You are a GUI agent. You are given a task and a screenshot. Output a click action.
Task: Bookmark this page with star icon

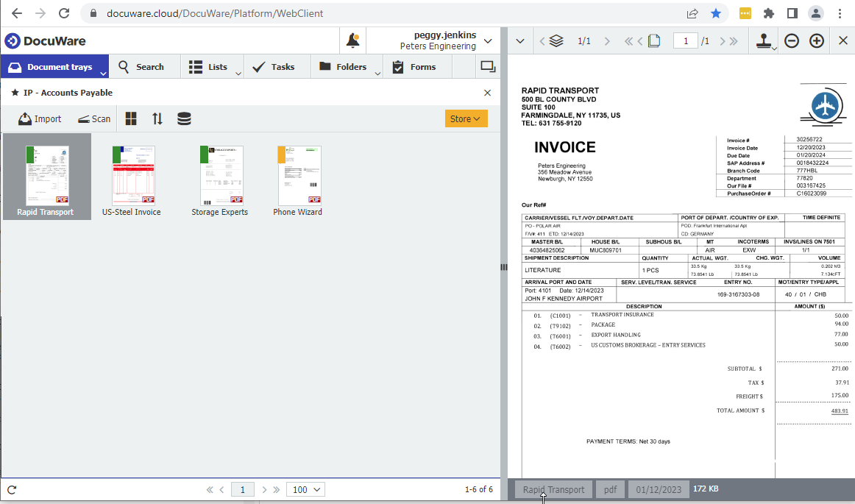click(x=716, y=13)
